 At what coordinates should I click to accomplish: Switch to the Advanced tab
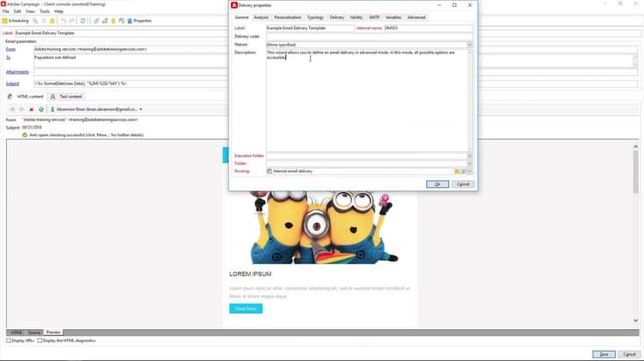[416, 17]
